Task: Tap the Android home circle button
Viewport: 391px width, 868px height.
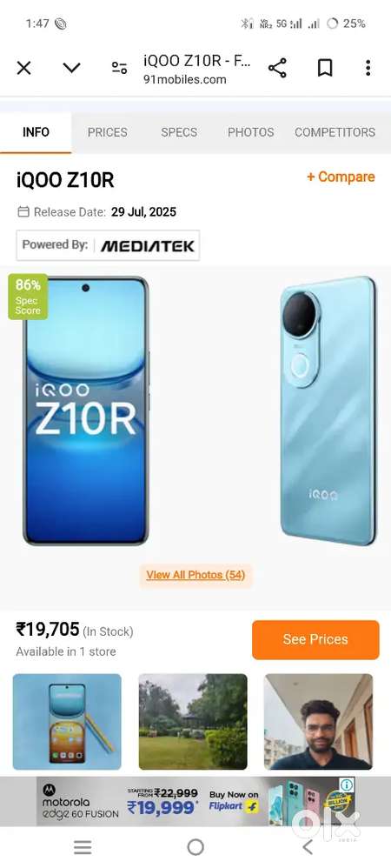Action: click(x=195, y=847)
